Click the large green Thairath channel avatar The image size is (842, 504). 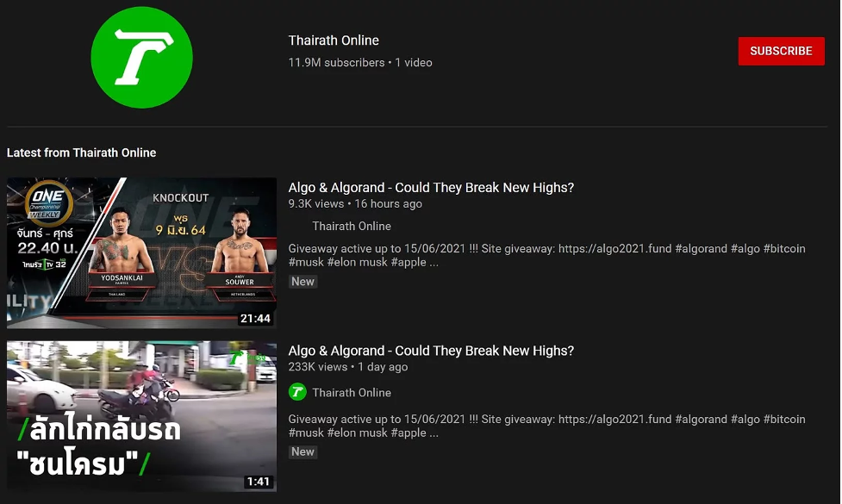tap(141, 58)
